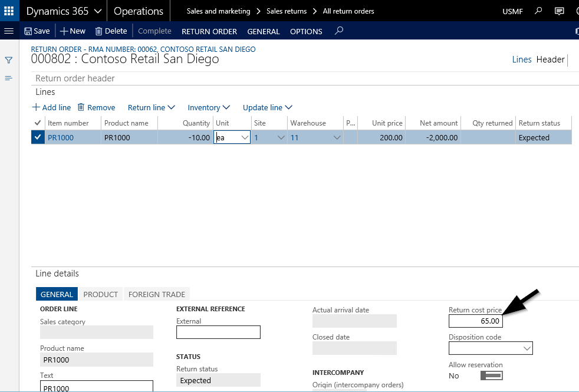Open the PR1000 item number link

61,137
